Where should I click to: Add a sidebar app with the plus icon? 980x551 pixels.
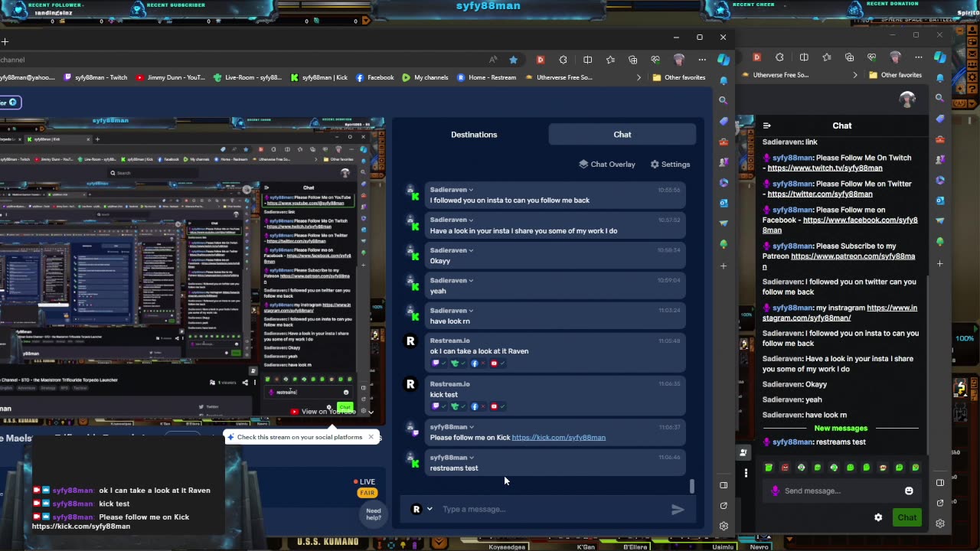(724, 266)
